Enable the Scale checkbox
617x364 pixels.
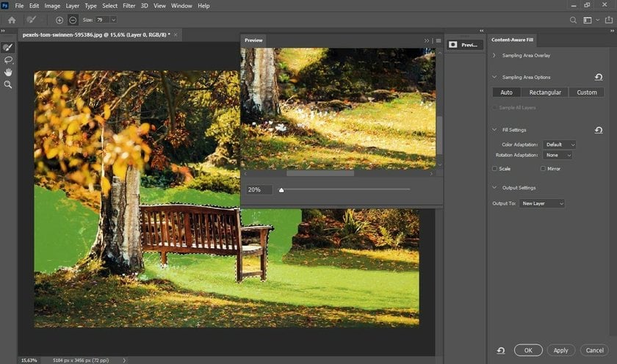click(494, 169)
